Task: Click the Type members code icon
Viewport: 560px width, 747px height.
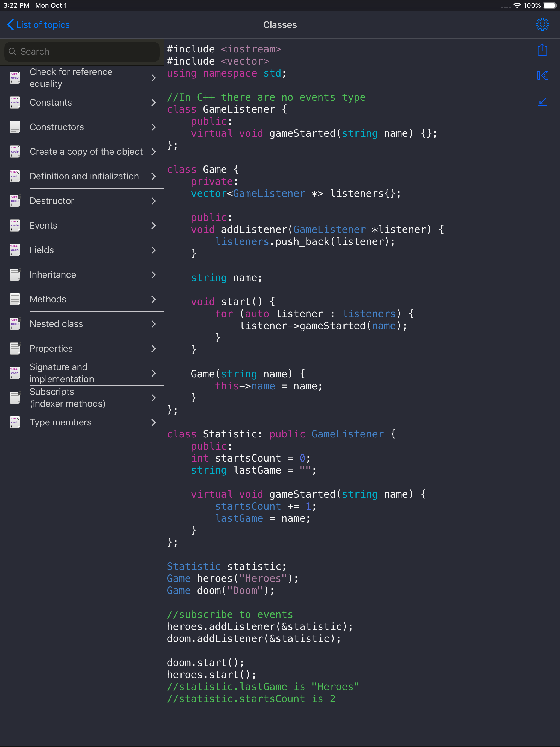Action: coord(15,422)
